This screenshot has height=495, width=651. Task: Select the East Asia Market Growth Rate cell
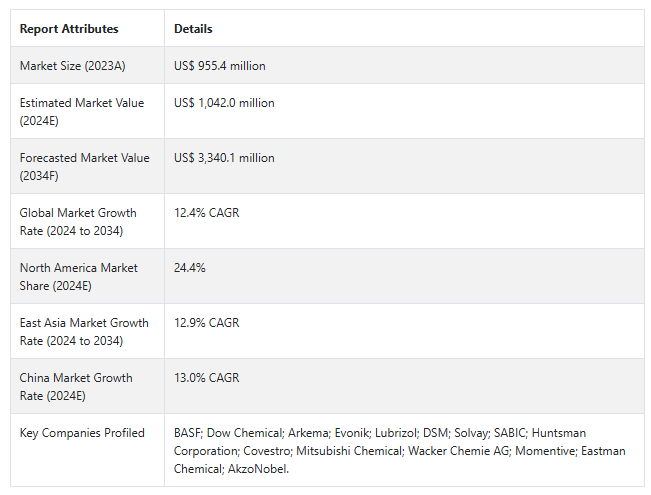84,331
